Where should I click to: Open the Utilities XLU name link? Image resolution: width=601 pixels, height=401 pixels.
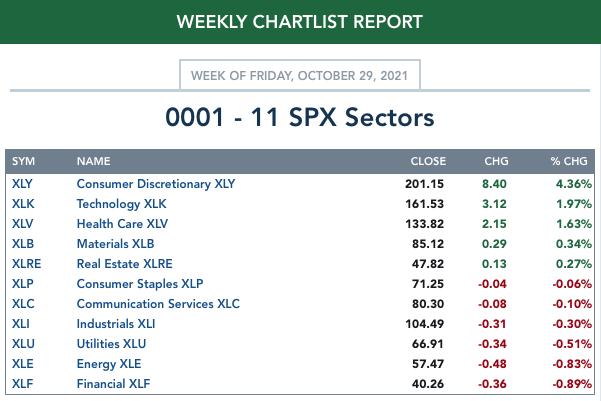click(x=111, y=343)
